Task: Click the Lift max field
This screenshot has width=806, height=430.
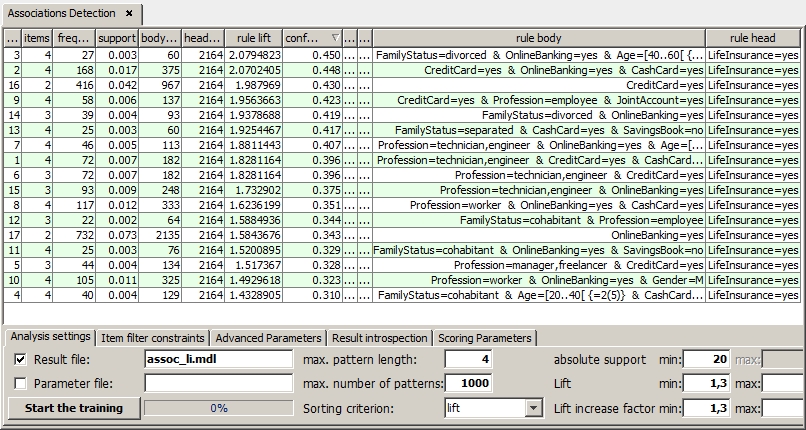Action: pos(782,383)
